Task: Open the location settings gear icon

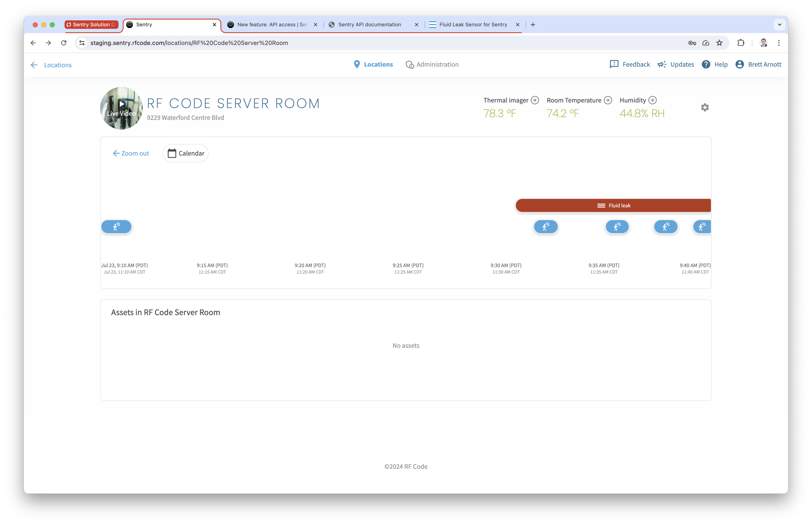Action: coord(705,107)
